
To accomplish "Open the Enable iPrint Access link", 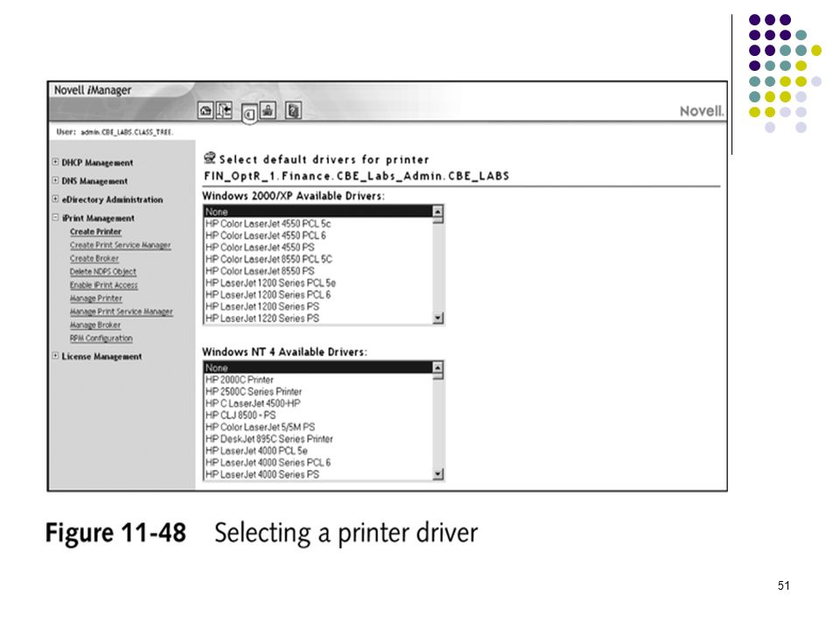I will coord(103,285).
